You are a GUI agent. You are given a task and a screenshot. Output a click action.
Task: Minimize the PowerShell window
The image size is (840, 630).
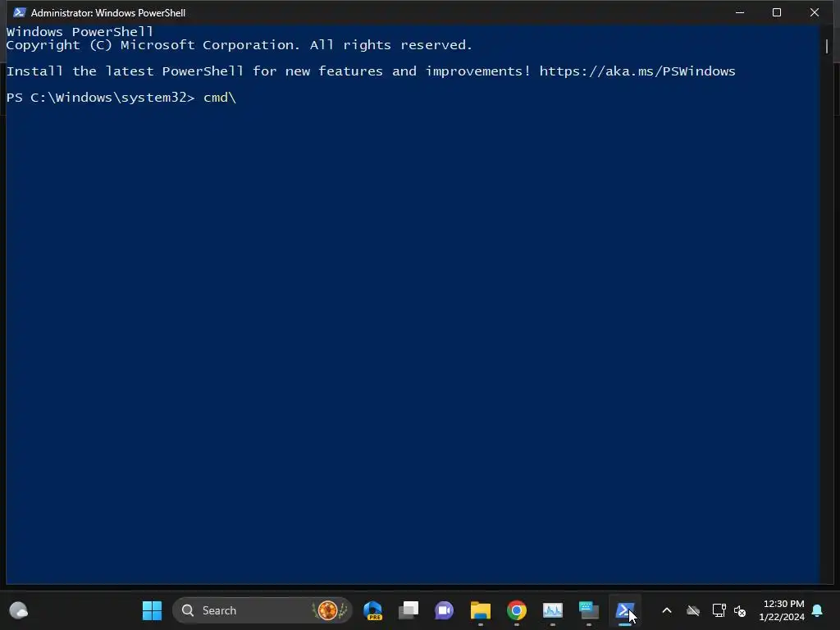[x=740, y=12]
